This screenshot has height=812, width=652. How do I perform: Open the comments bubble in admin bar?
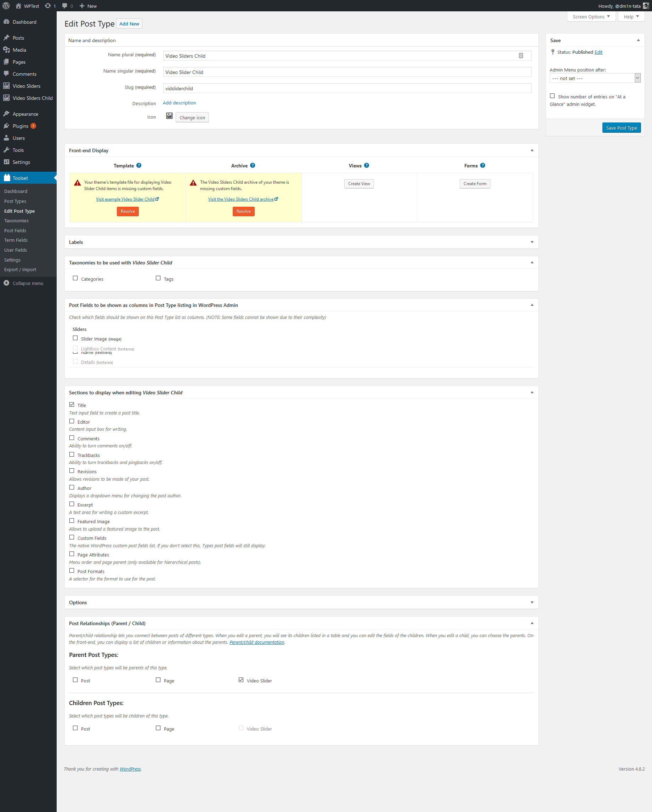64,6
